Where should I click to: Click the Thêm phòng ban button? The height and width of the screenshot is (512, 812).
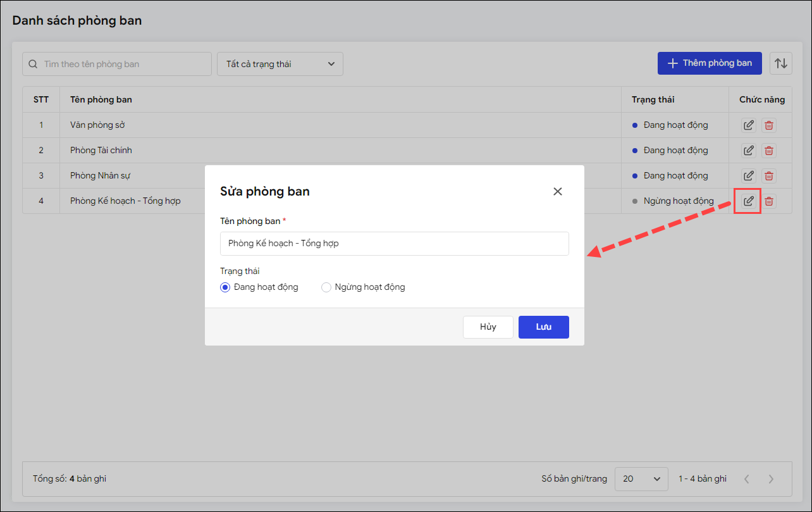coord(710,63)
